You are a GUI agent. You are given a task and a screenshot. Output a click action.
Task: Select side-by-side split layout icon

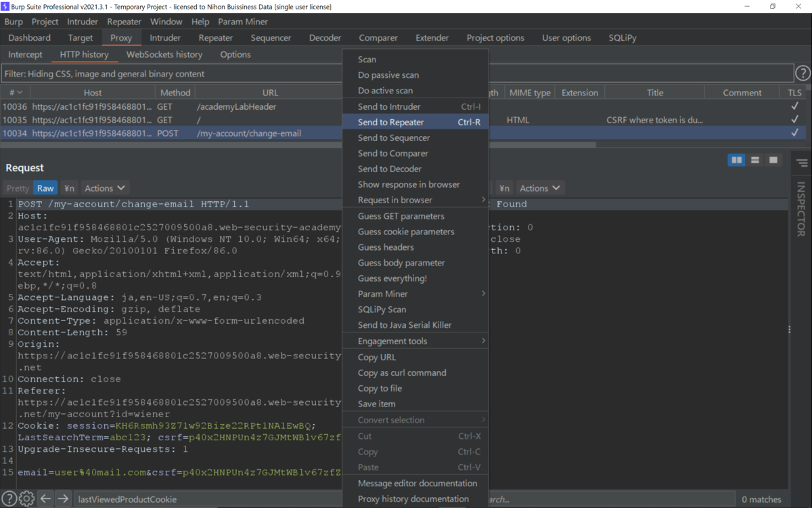[736, 160]
